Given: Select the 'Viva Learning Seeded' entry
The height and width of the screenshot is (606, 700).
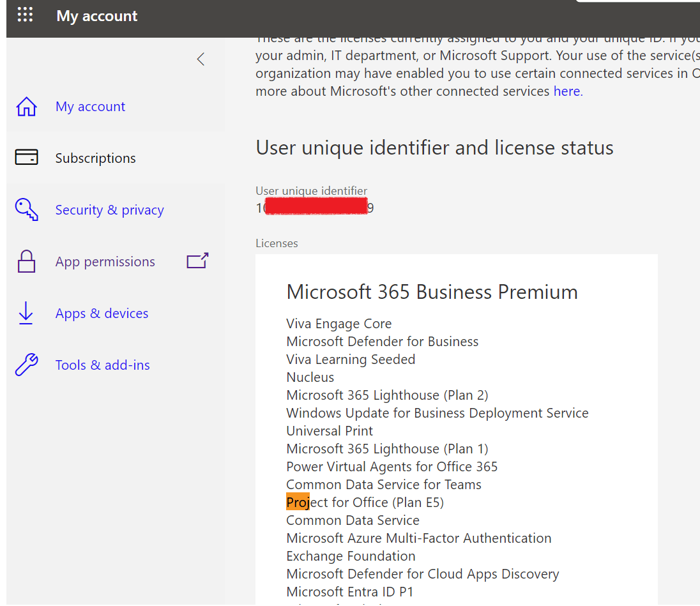Looking at the screenshot, I should [x=351, y=360].
